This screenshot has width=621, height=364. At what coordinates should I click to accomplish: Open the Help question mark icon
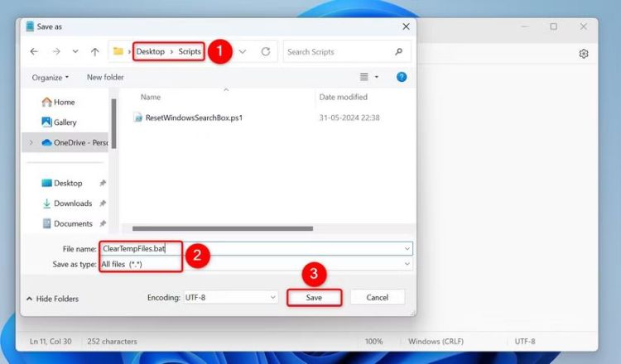(x=402, y=77)
